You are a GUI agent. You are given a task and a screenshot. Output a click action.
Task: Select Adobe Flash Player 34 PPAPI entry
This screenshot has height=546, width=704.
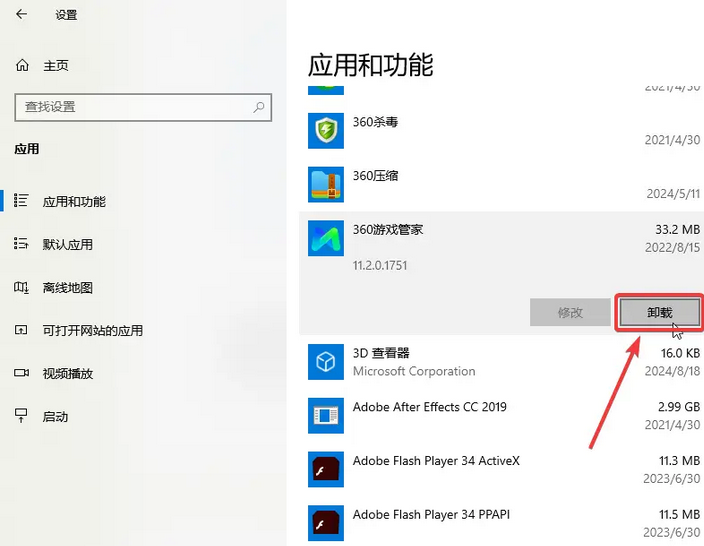pos(431,515)
